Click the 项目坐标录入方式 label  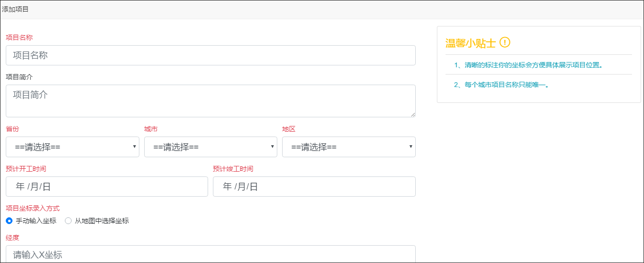pos(33,209)
